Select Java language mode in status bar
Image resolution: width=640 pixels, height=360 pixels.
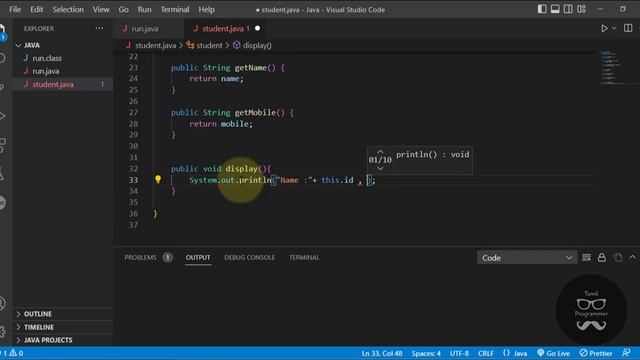pos(515,353)
